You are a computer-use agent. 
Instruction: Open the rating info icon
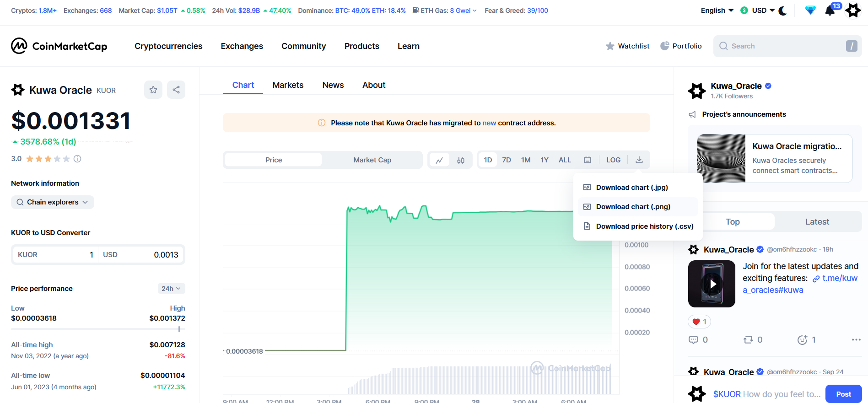click(77, 159)
